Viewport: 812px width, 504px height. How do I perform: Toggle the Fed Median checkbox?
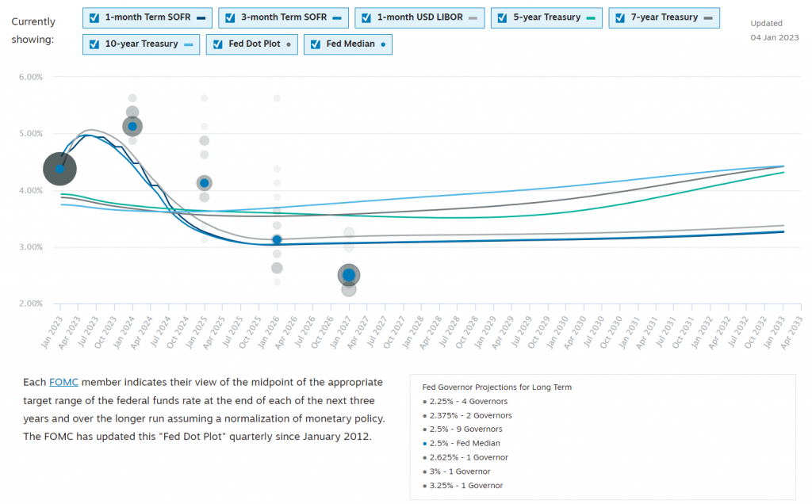coord(316,44)
